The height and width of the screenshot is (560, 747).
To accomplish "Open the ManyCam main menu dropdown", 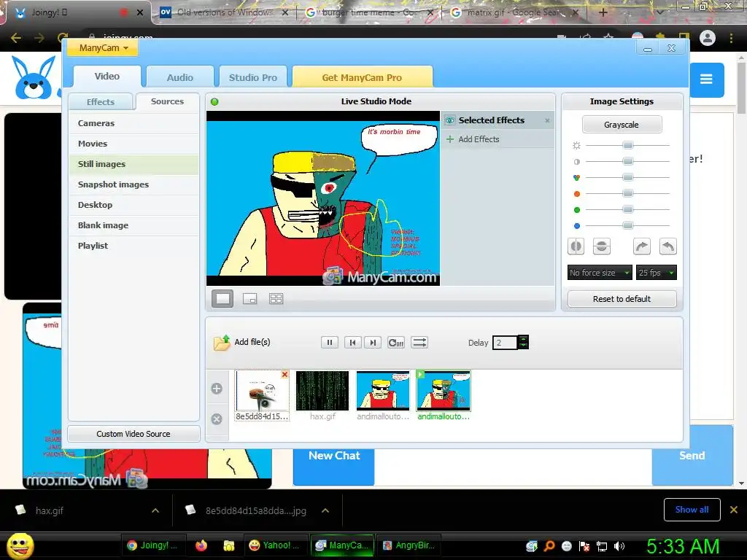I will pos(102,47).
